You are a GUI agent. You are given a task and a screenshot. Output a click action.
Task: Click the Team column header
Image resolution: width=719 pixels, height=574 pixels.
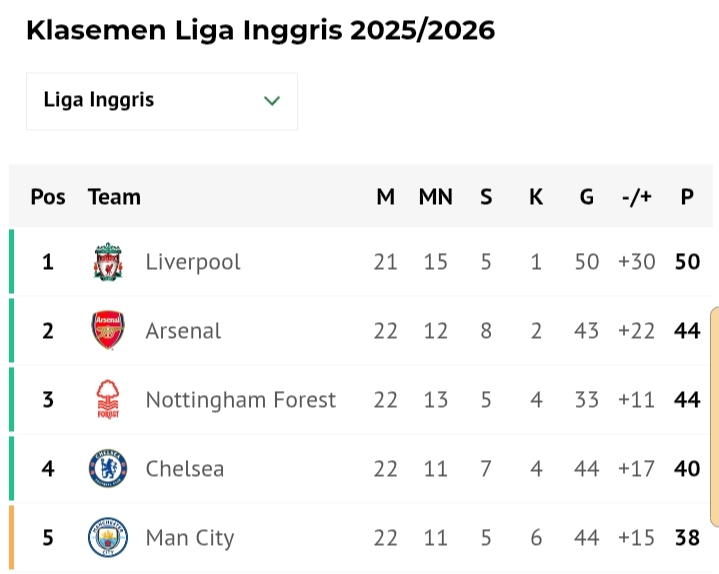(114, 197)
